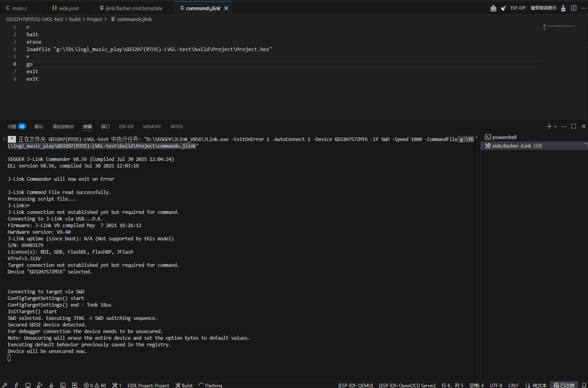
Task: Split the editor to the right
Action: pos(574,8)
